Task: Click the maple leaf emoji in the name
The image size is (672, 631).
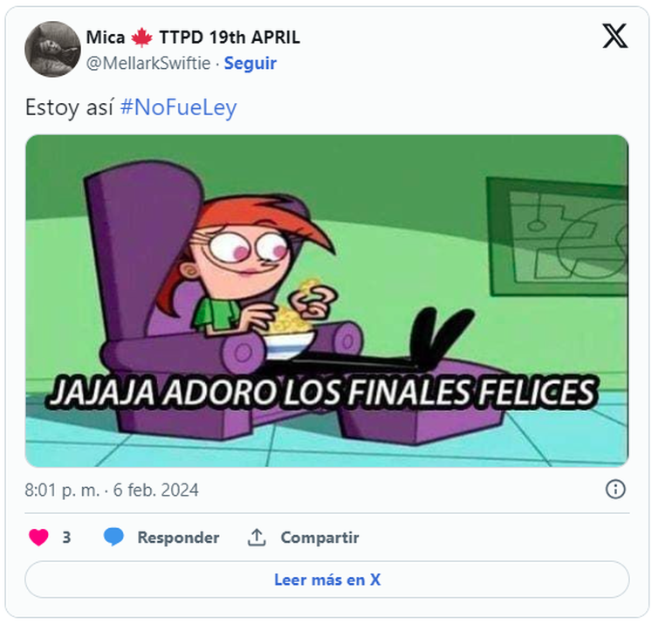Action: pos(141,38)
